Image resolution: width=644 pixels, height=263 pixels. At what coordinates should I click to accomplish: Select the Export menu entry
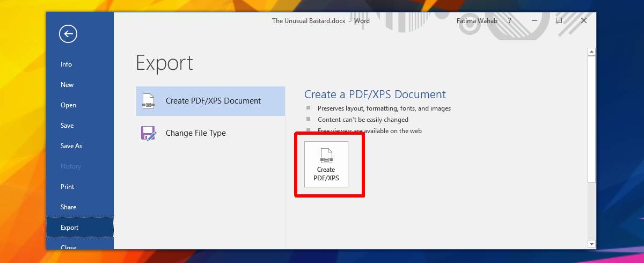point(80,228)
